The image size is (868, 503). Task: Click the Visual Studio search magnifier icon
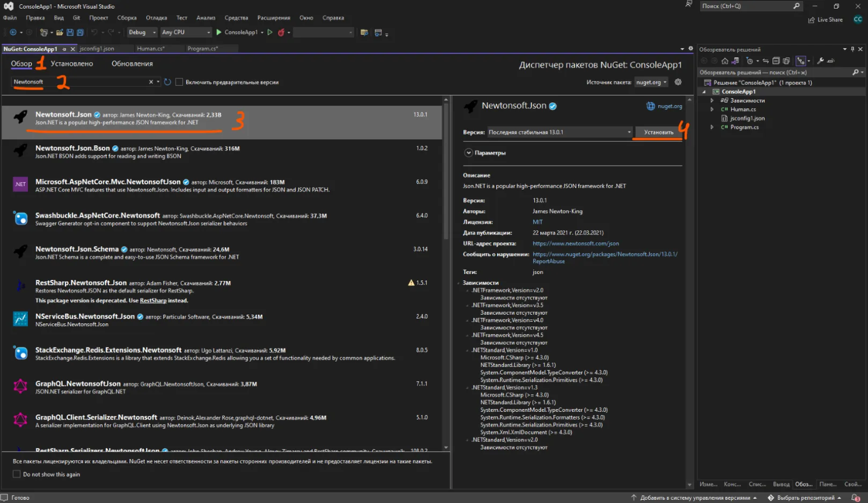[x=797, y=6]
